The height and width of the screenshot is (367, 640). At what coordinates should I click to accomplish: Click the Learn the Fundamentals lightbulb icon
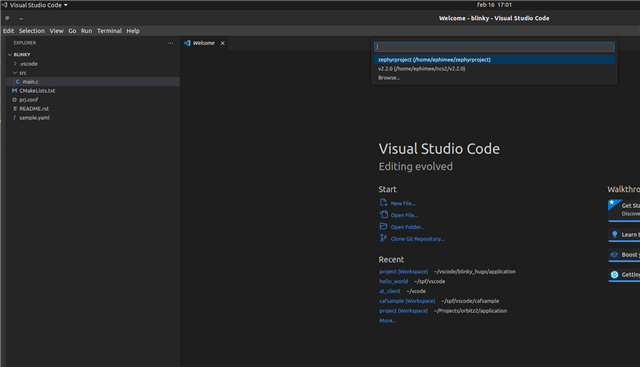click(614, 234)
